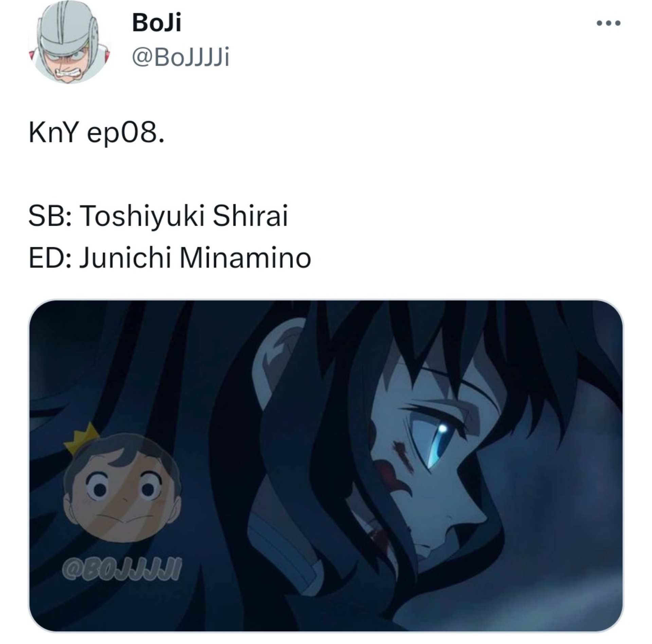Click the word Shirai in tweet
The width and height of the screenshot is (652, 644).
pyautogui.click(x=250, y=216)
